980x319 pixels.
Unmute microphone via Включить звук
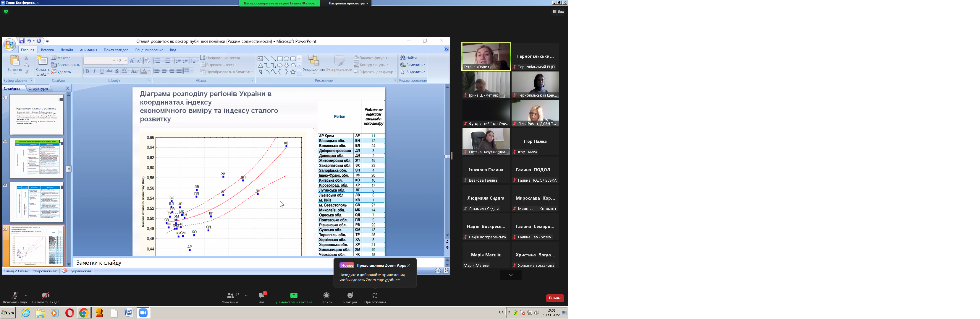click(x=15, y=295)
